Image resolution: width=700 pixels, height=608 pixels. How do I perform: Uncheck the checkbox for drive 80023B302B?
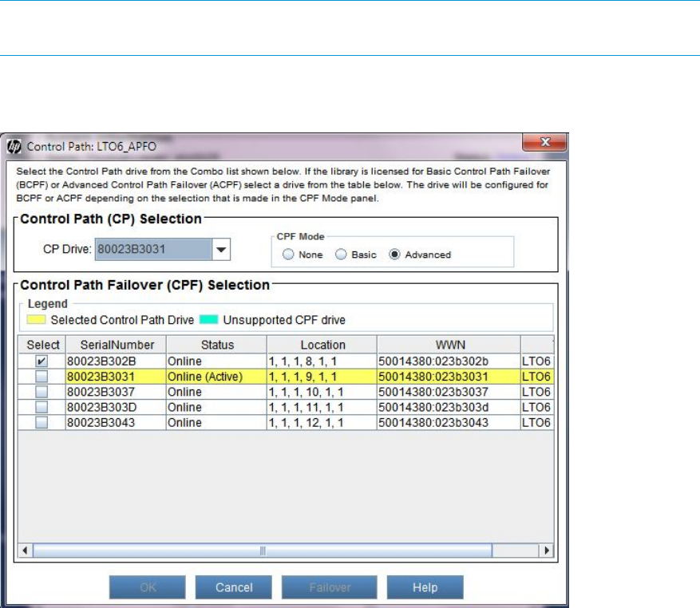(x=41, y=361)
